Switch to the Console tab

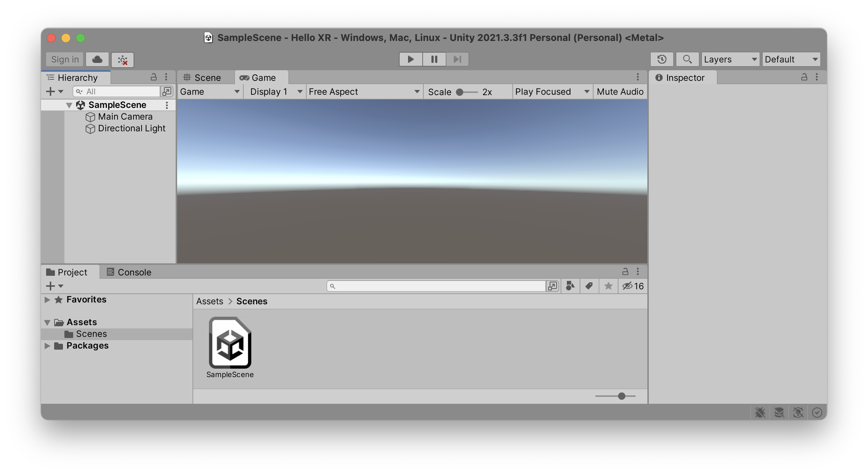[134, 272]
